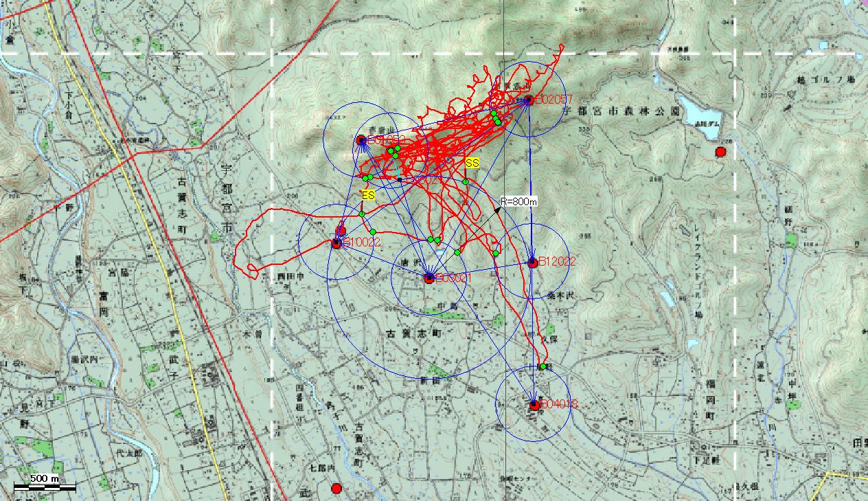The image size is (868, 501).
Task: Click the unlabeled red dot at bottom edge
Action: (x=336, y=489)
